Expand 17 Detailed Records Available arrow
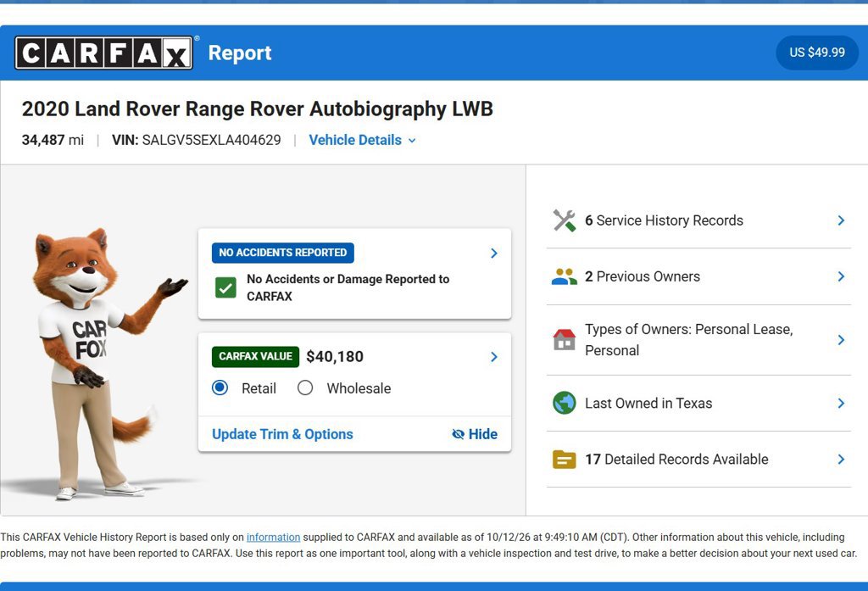This screenshot has height=591, width=868. click(x=841, y=460)
